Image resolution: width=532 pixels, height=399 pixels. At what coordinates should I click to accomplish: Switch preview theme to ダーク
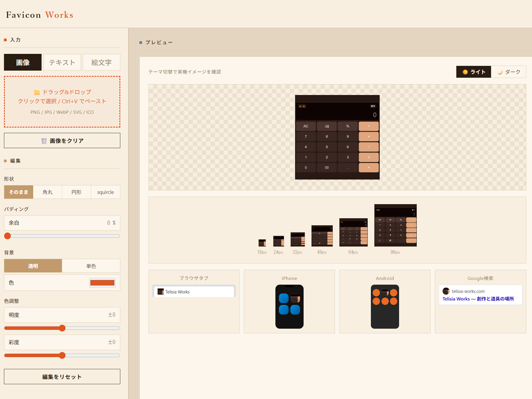(x=509, y=72)
